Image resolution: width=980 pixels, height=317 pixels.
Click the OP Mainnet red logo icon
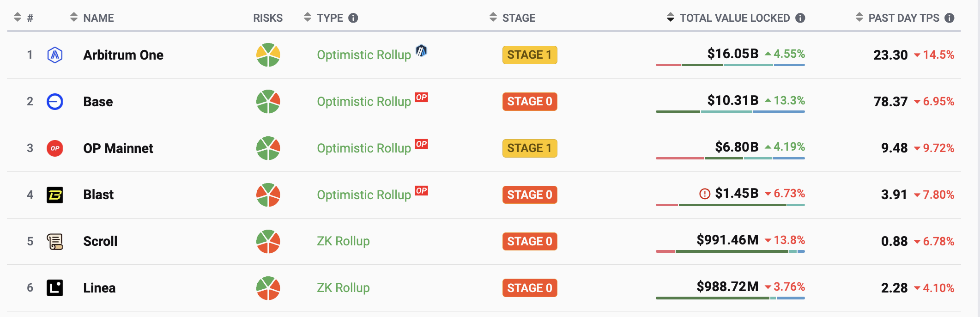pyautogui.click(x=55, y=148)
